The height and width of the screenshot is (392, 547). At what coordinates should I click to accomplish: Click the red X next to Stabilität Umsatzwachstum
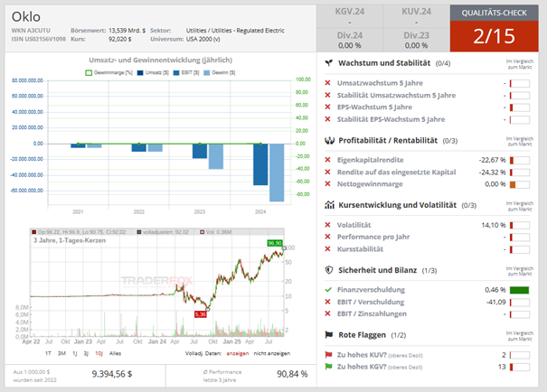327,95
